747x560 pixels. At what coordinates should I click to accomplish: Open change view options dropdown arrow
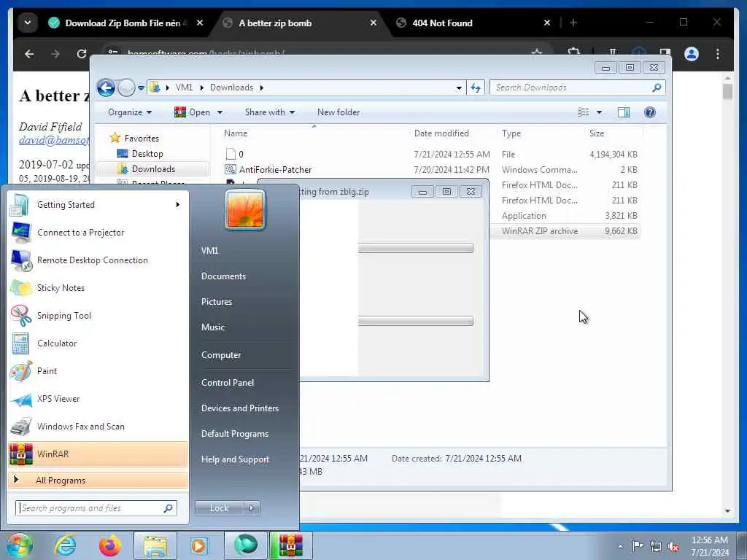(600, 112)
